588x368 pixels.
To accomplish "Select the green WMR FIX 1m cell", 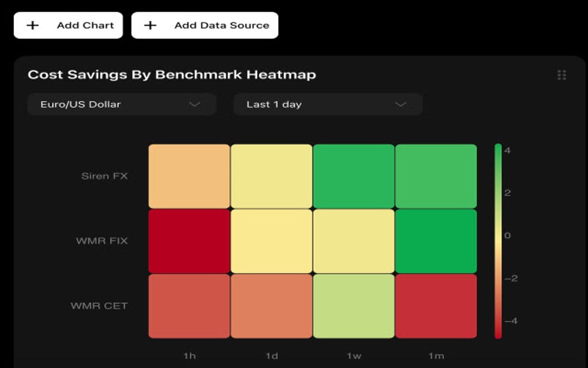I will click(436, 241).
